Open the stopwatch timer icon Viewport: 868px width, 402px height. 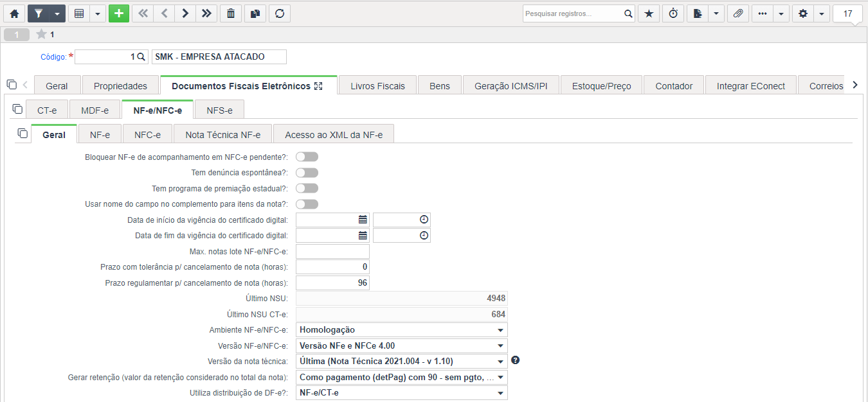[673, 13]
